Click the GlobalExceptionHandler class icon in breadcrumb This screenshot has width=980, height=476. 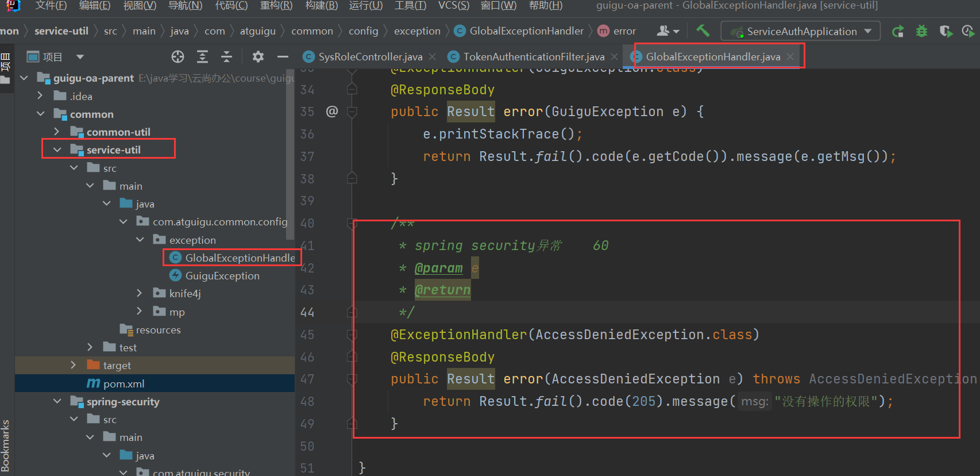[x=460, y=31]
